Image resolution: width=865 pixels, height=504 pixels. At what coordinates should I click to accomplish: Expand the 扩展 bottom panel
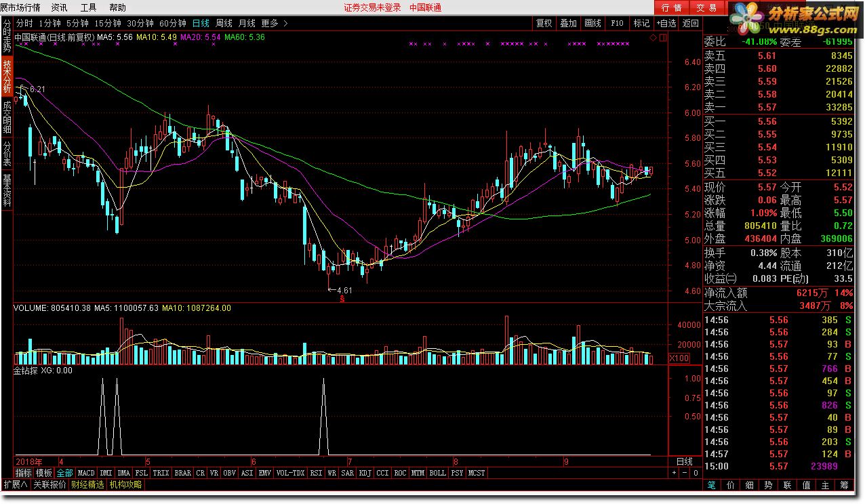pyautogui.click(x=15, y=485)
